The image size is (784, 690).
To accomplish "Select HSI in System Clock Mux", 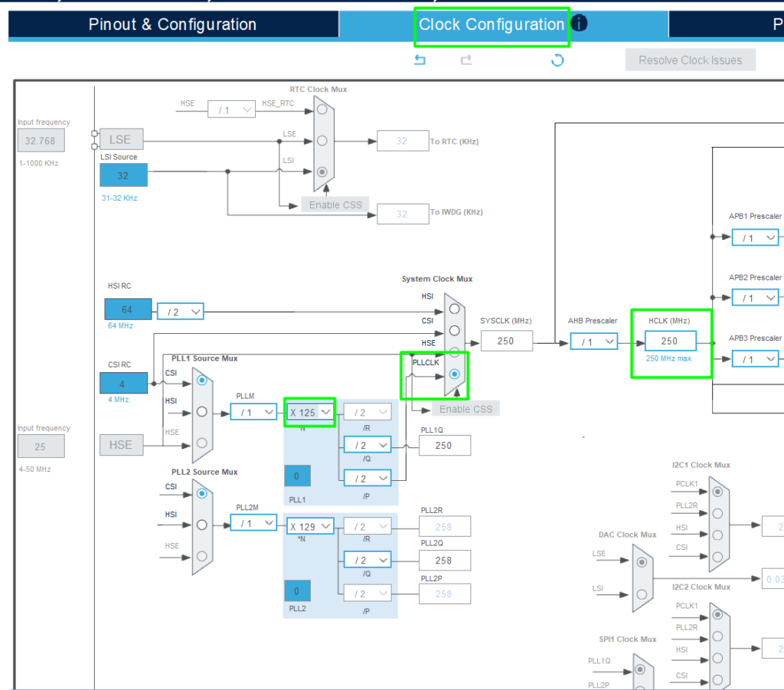I will point(456,308).
